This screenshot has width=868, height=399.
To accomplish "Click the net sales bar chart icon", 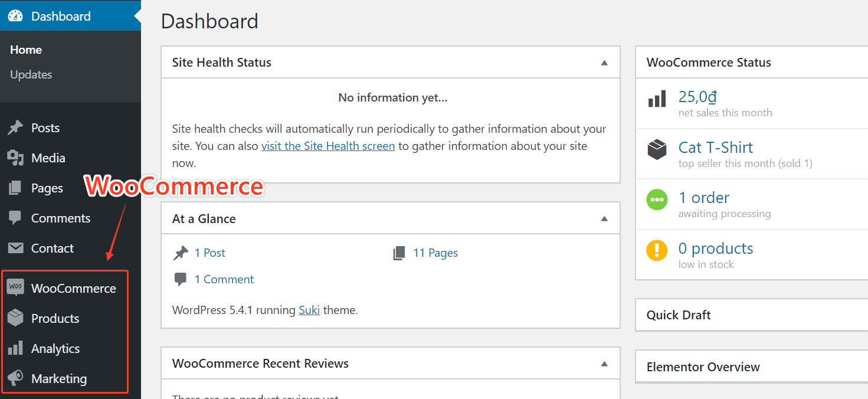I will 657,99.
